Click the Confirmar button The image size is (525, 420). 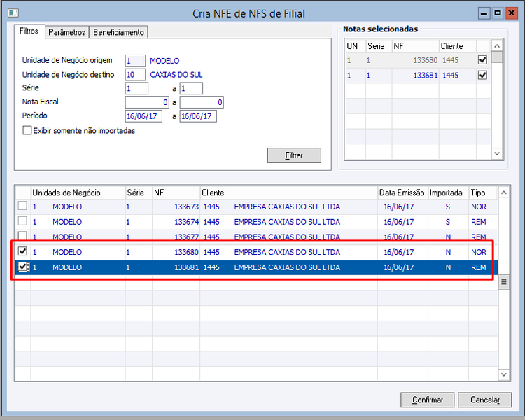[427, 400]
